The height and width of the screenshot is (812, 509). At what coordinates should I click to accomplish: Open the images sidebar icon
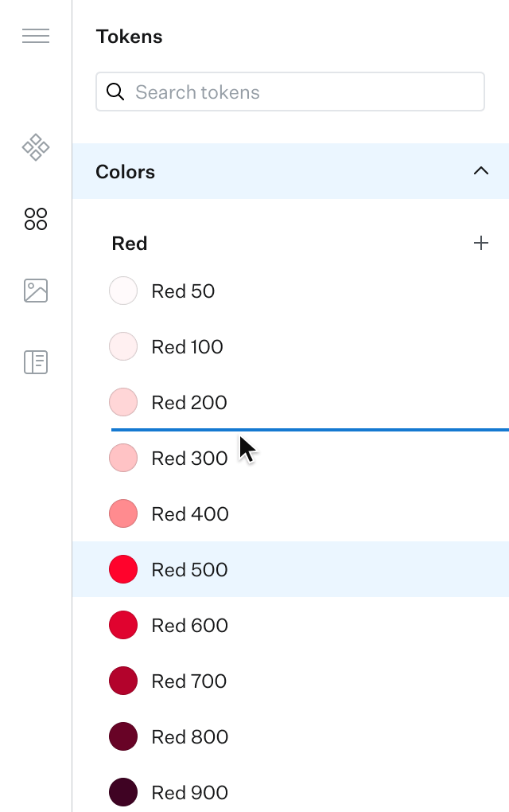click(36, 291)
